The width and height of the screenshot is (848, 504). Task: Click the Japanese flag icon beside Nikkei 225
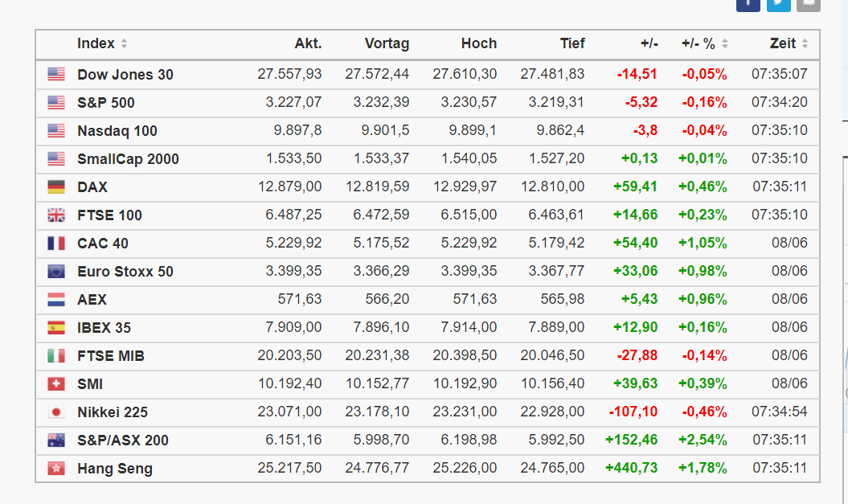[55, 412]
